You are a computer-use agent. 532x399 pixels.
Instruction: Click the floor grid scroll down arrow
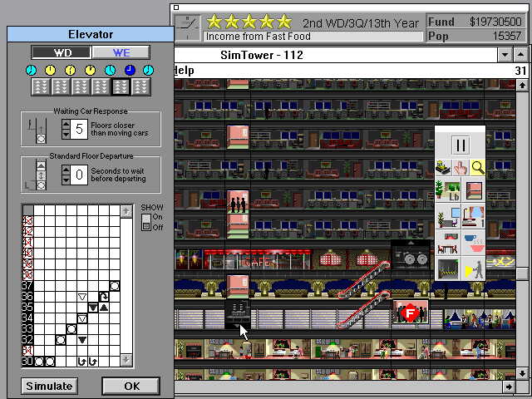pyautogui.click(x=126, y=360)
